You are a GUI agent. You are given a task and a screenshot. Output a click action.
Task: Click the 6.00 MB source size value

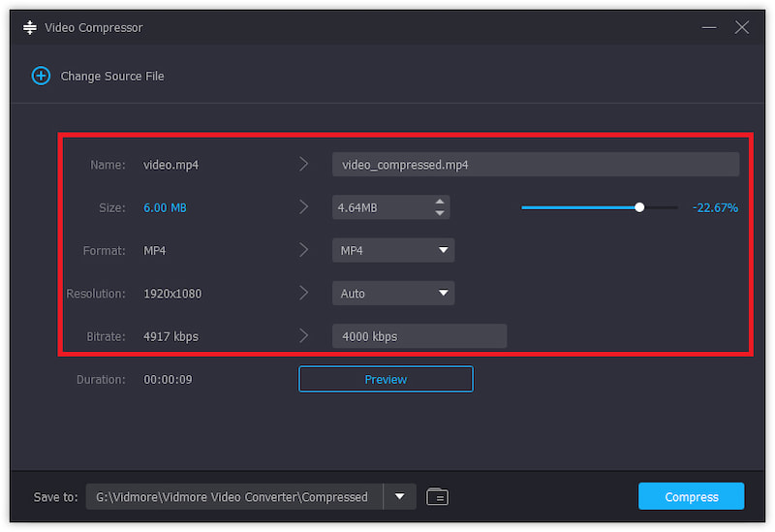tap(165, 207)
